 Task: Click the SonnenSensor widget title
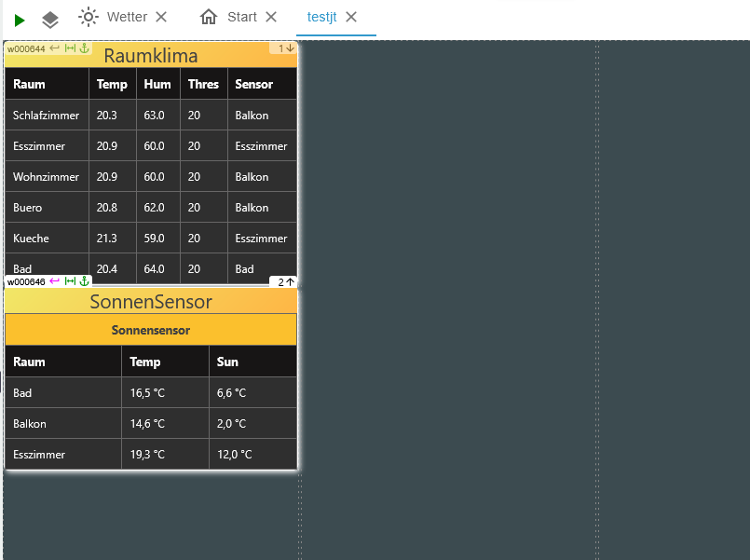tap(151, 302)
